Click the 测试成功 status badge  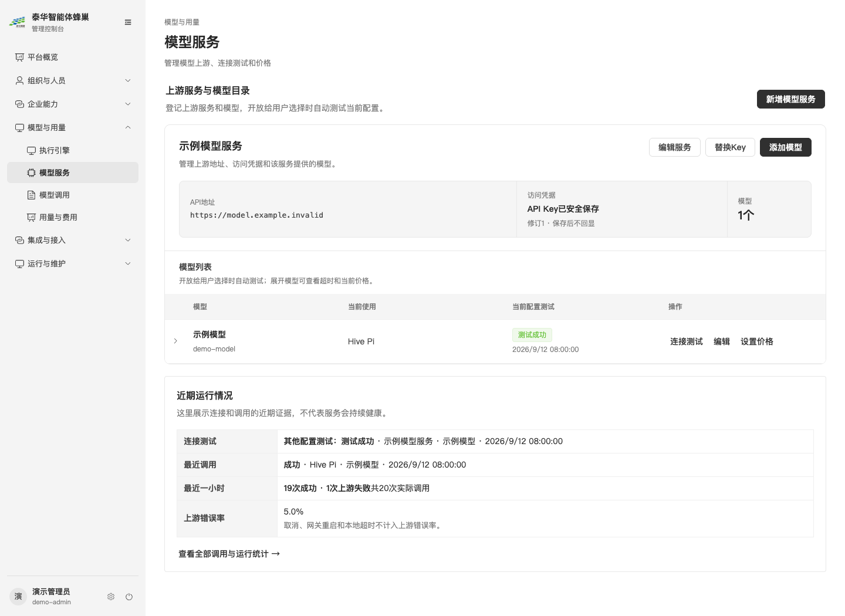[x=532, y=335]
